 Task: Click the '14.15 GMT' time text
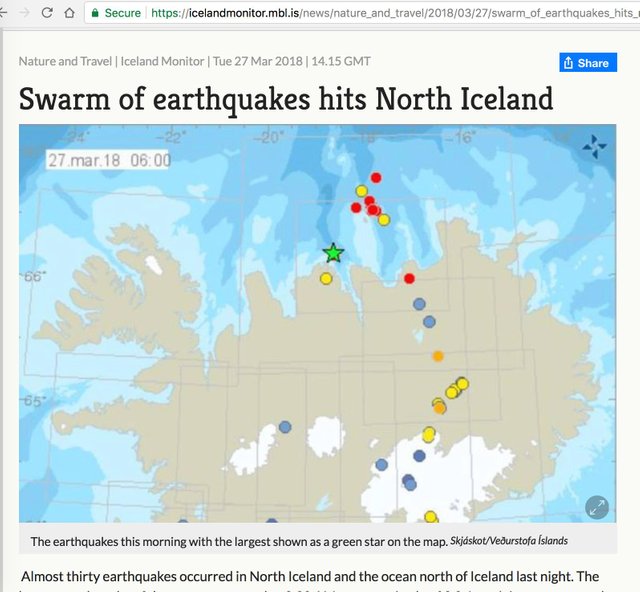pyautogui.click(x=341, y=61)
